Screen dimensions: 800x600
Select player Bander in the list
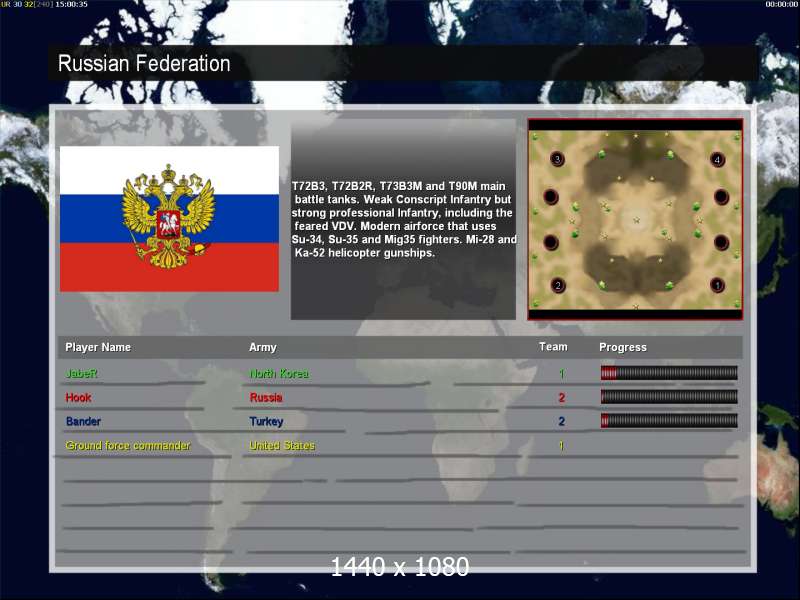[83, 421]
